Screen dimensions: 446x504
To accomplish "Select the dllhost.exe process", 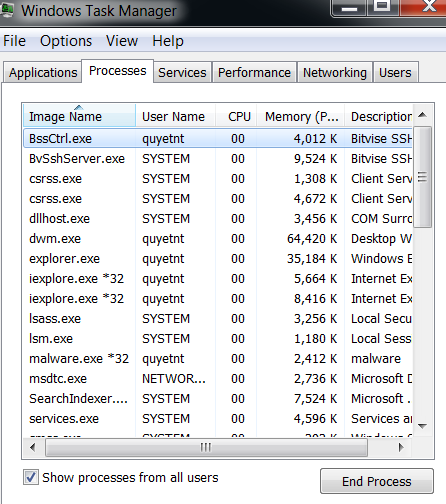I will point(218,219).
